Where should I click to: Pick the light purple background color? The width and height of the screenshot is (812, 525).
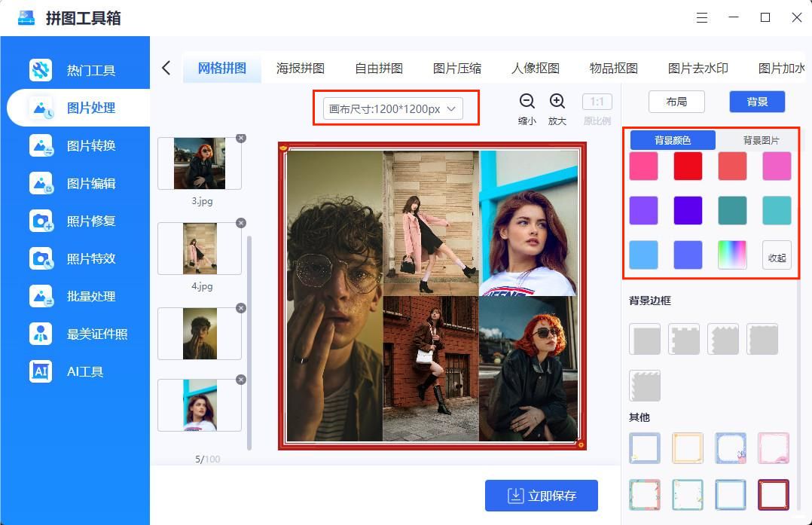(644, 210)
